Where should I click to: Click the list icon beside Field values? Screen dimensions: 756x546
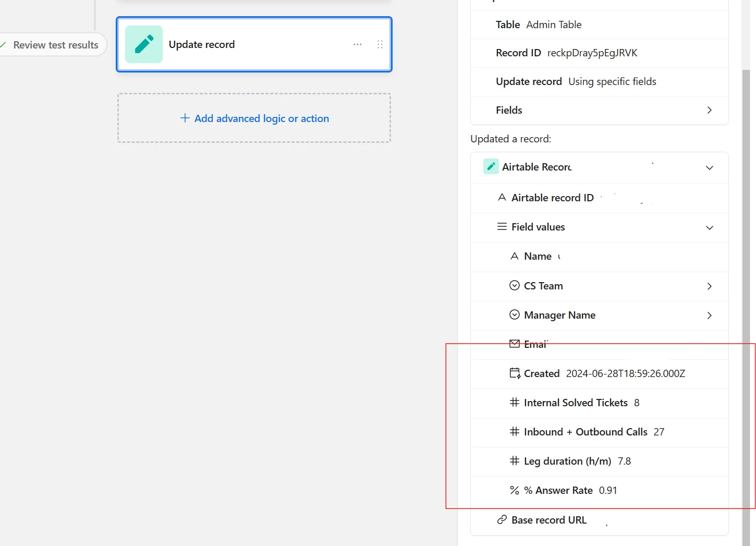(502, 226)
